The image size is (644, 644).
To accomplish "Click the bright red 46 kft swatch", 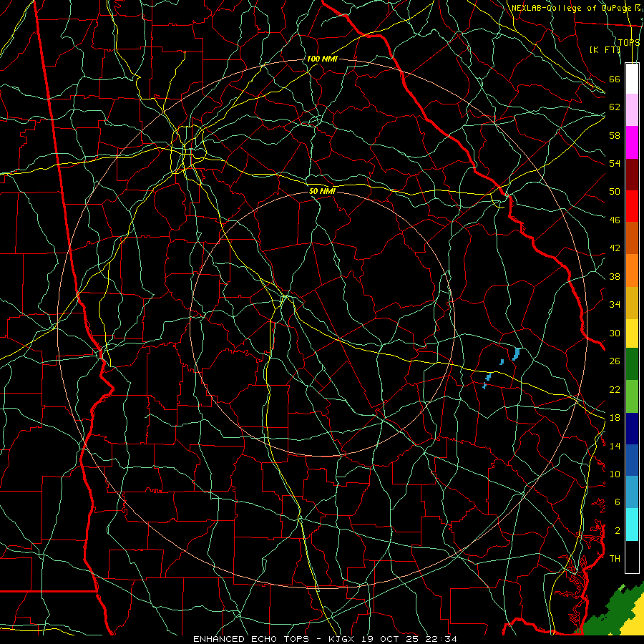I will pyautogui.click(x=632, y=206).
